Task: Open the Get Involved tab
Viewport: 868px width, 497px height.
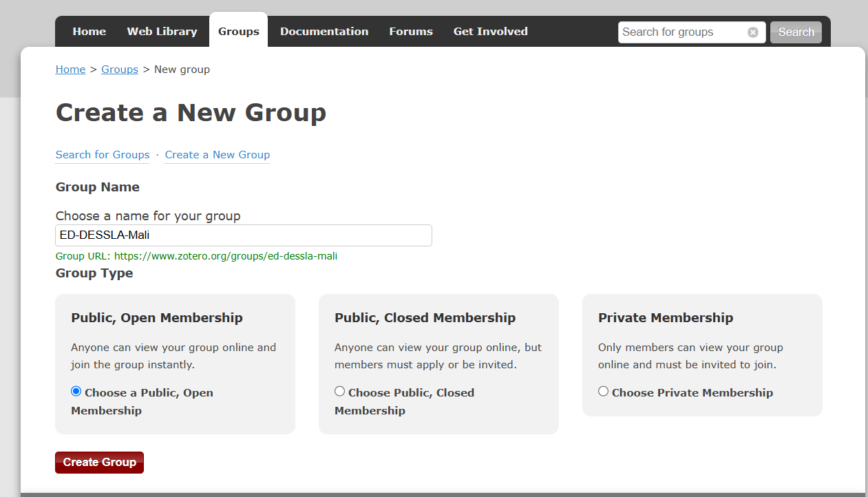Action: 490,32
